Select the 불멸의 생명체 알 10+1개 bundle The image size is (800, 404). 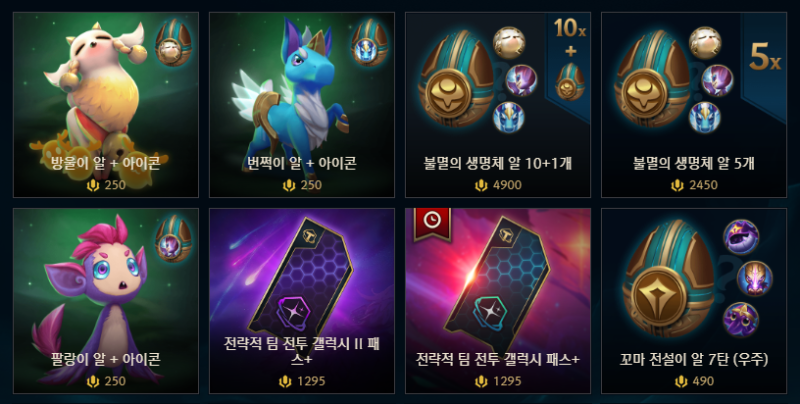pos(497,105)
